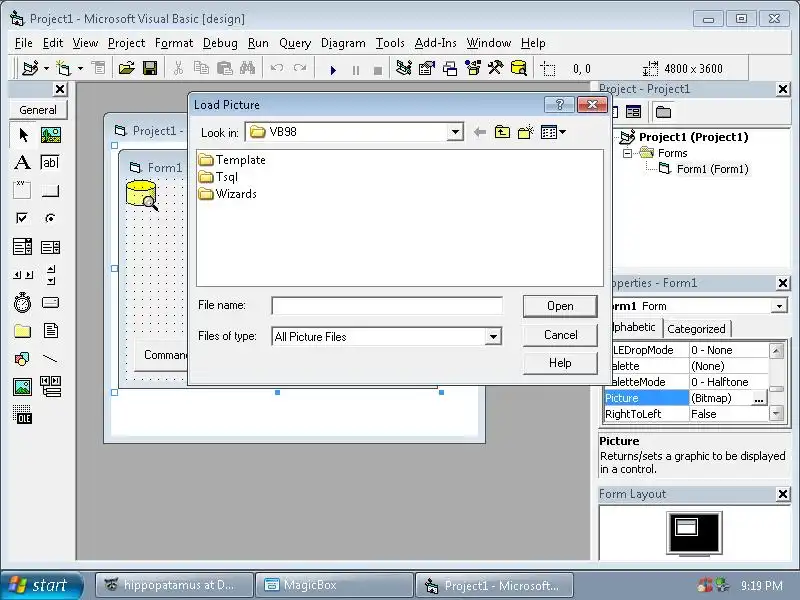Click Cancel in Load Picture dialog
This screenshot has width=800, height=600.
(x=560, y=335)
